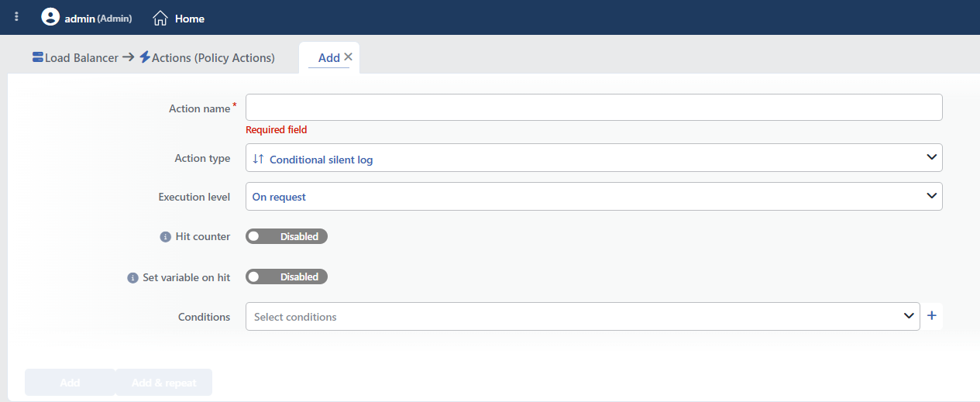980x402 pixels.
Task: Click the Home link in header
Action: 190,18
